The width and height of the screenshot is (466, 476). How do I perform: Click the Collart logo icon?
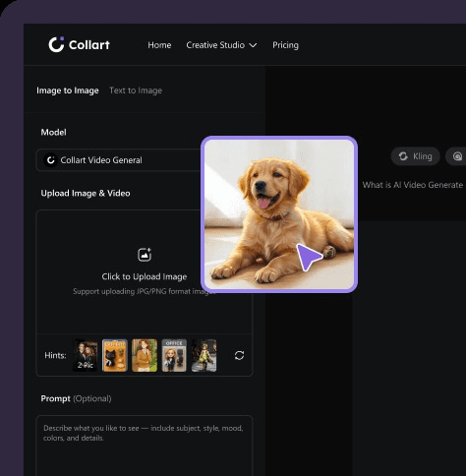(56, 44)
